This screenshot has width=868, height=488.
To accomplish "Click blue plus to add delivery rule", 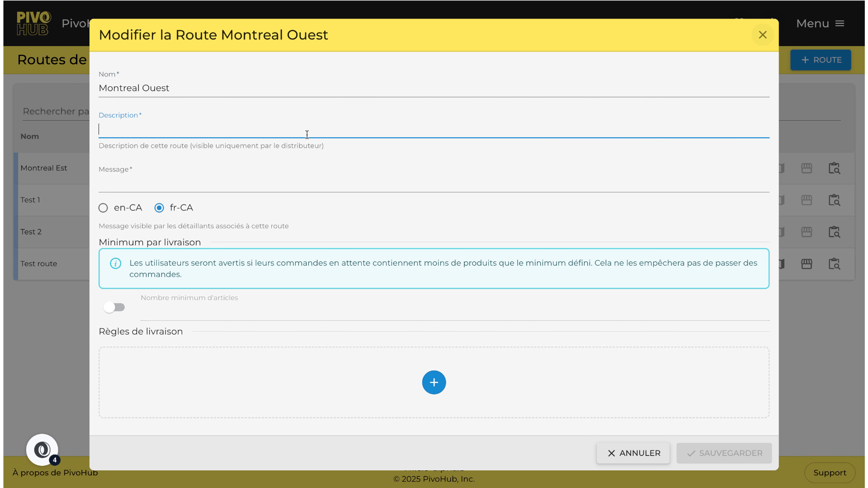I will click(434, 382).
